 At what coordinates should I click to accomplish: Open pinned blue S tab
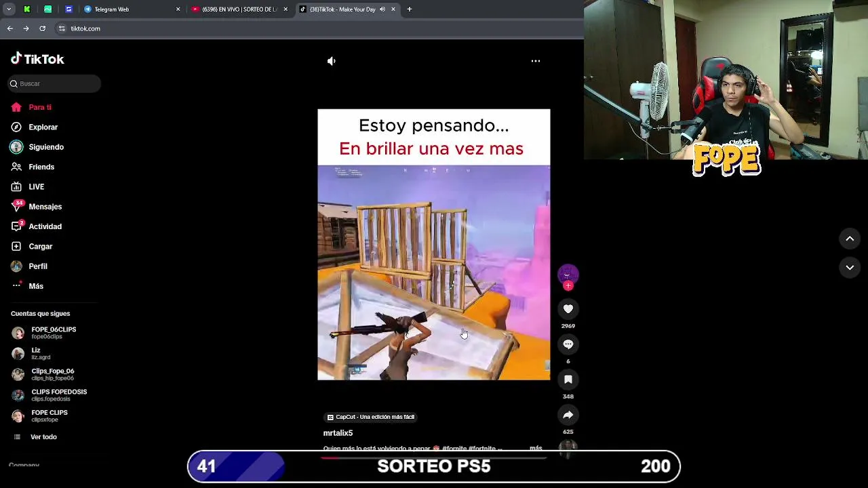(x=68, y=9)
